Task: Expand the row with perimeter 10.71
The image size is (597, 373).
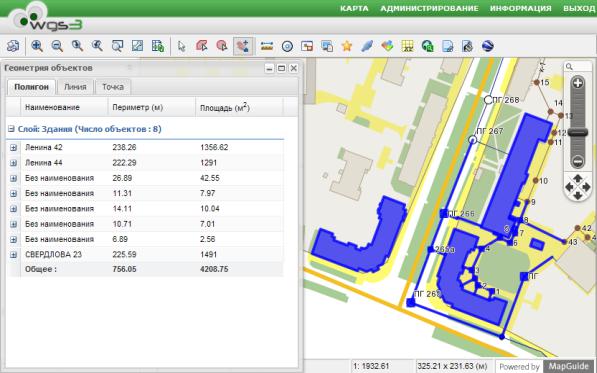Action: (13, 224)
